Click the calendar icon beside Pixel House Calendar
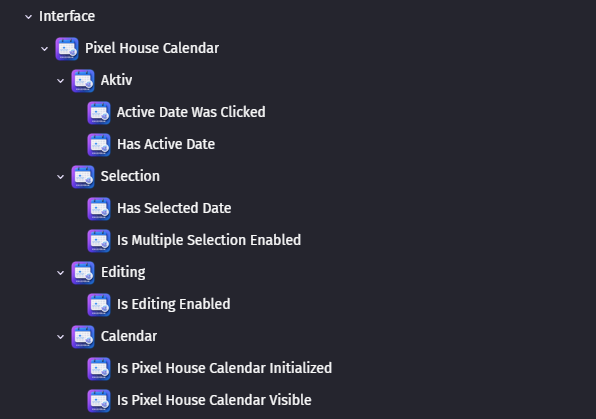The image size is (596, 419). coord(67,49)
